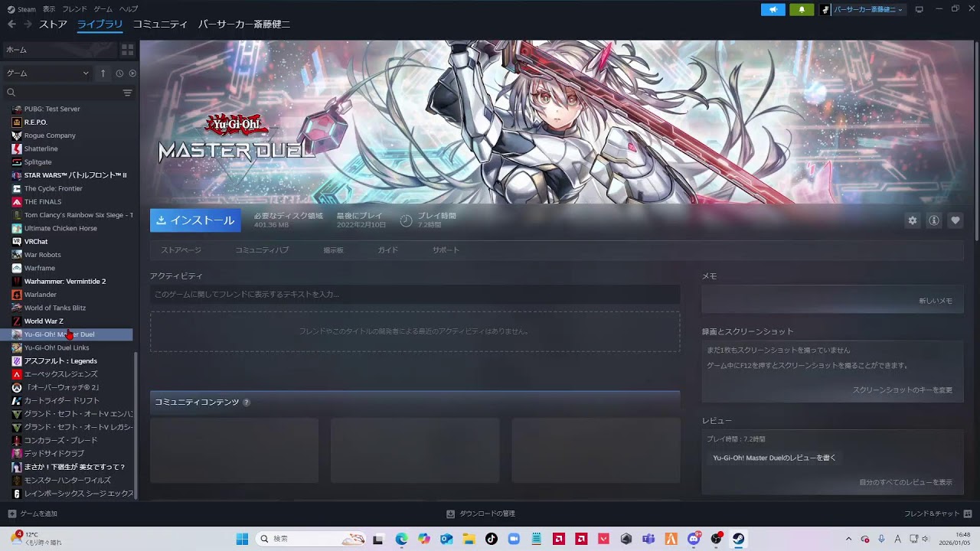
Task: Open the ガイド link
Action: click(387, 250)
